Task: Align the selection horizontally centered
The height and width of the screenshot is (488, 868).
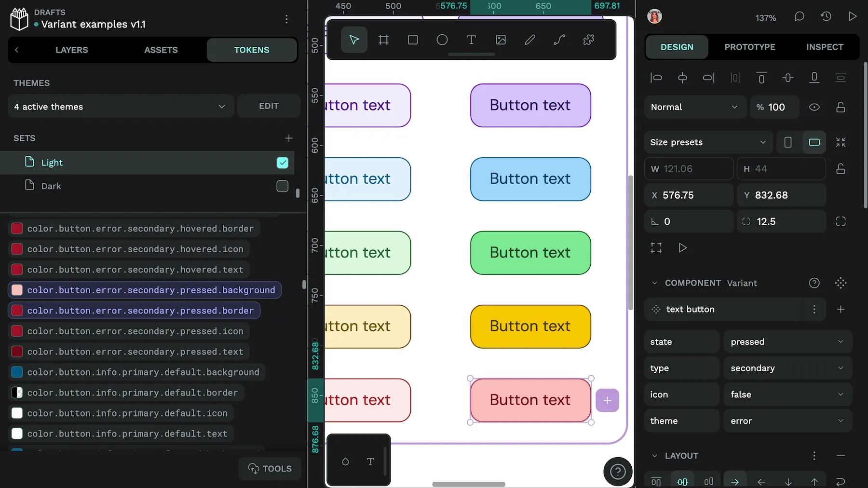Action: point(682,78)
